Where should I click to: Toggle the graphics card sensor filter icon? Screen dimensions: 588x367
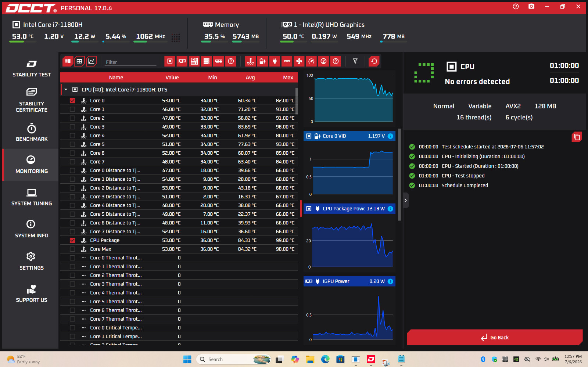pos(182,61)
